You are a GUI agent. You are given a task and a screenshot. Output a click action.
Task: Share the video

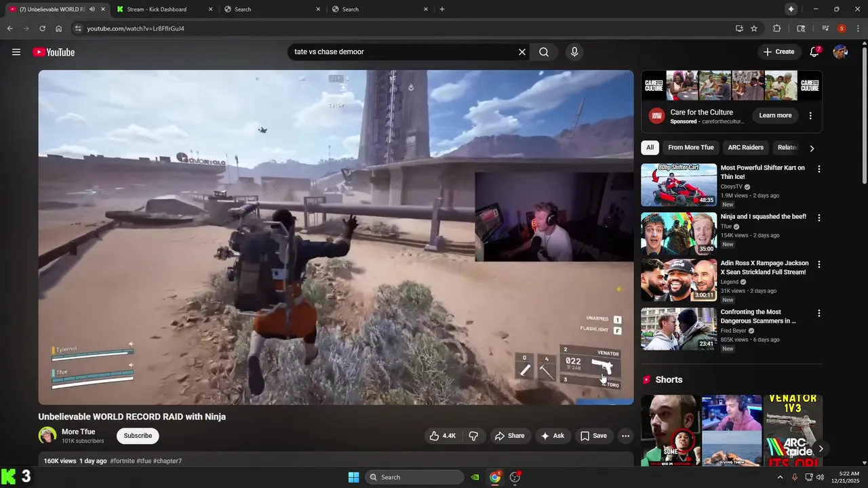509,436
